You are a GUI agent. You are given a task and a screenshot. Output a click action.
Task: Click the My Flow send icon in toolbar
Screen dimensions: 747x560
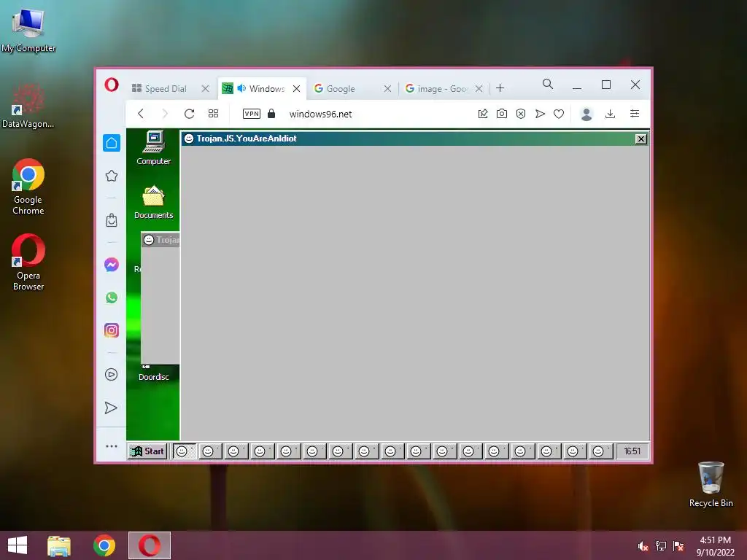[x=540, y=113]
